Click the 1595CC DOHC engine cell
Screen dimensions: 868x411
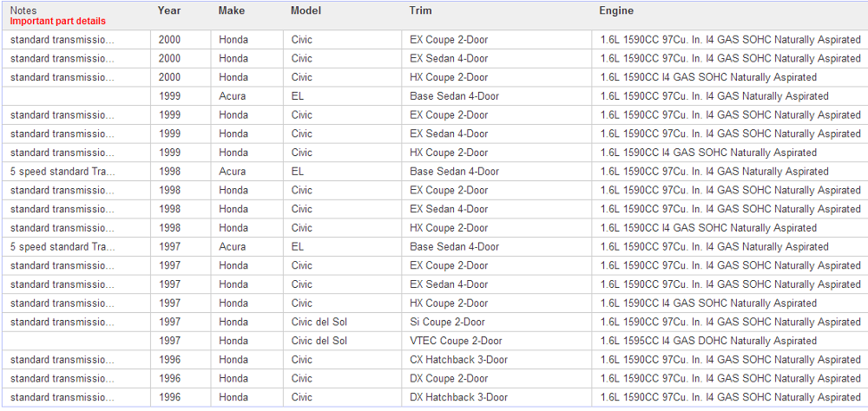point(708,341)
